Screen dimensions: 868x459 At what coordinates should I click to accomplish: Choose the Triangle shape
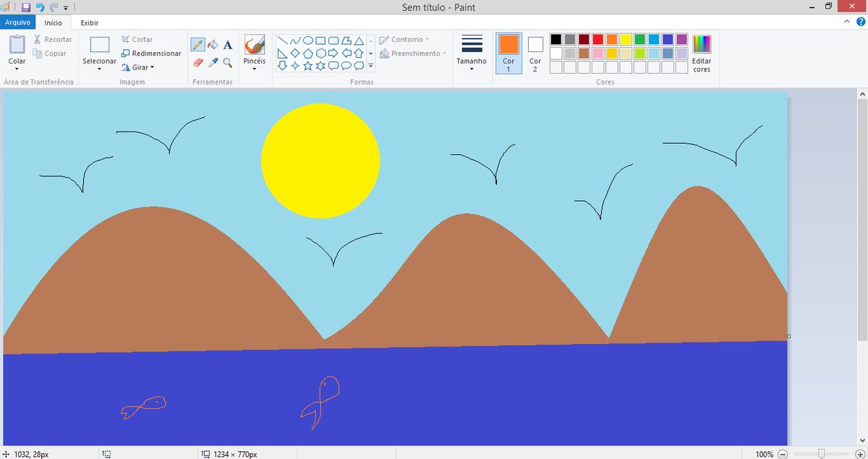point(359,40)
